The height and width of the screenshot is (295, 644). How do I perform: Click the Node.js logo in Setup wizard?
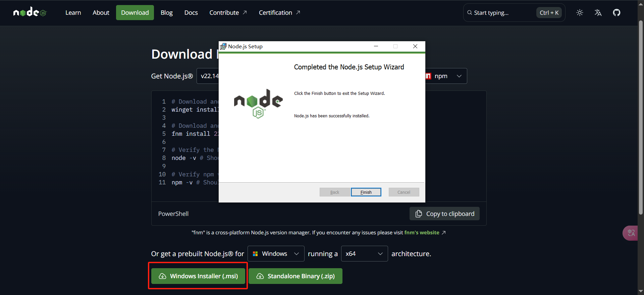[x=258, y=103]
